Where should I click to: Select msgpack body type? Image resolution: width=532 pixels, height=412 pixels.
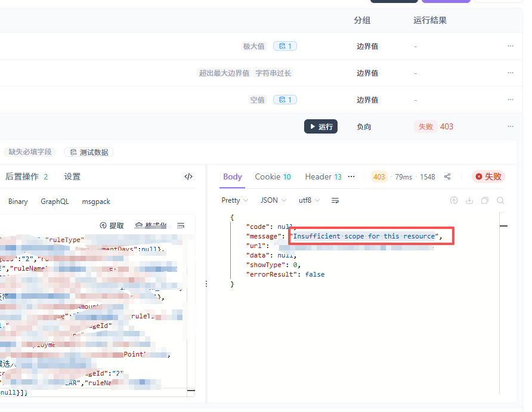point(96,202)
